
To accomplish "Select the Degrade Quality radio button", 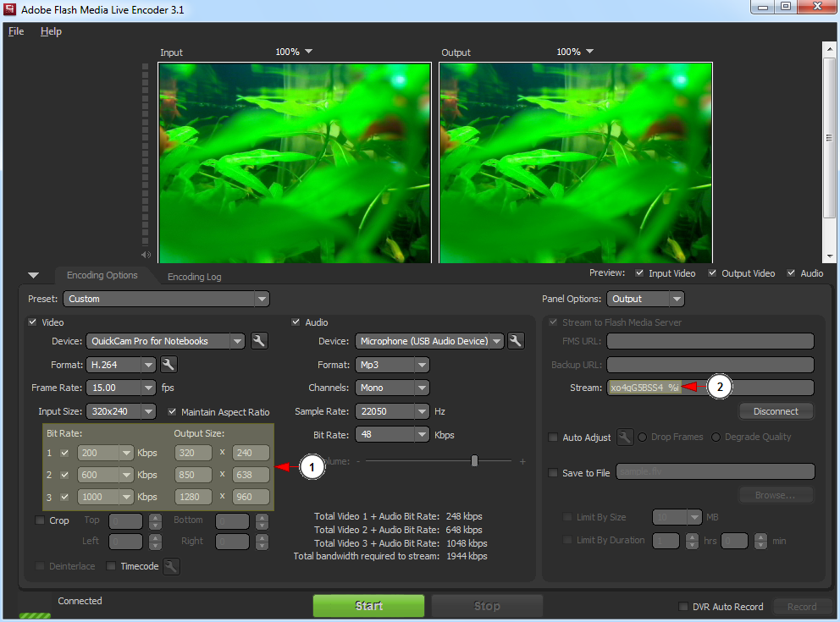I will click(x=716, y=437).
